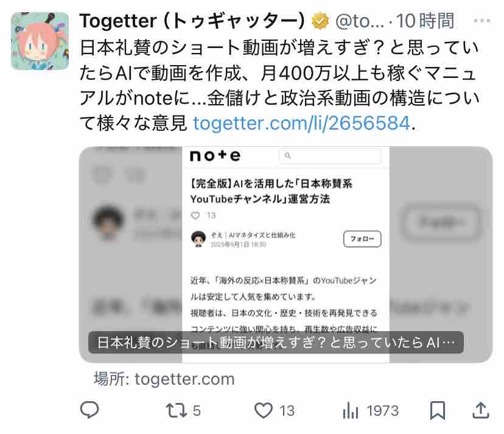Open Togetter profile avatar

tap(40, 41)
